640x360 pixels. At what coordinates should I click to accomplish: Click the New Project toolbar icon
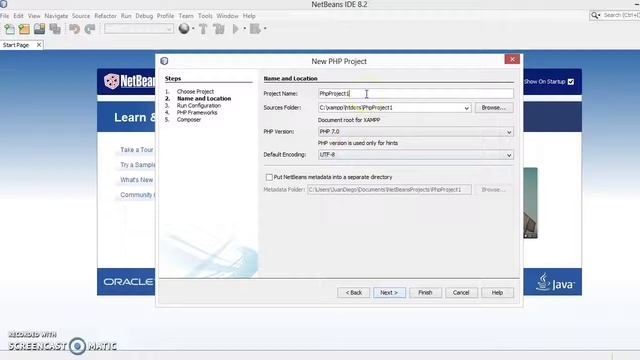coord(24,29)
